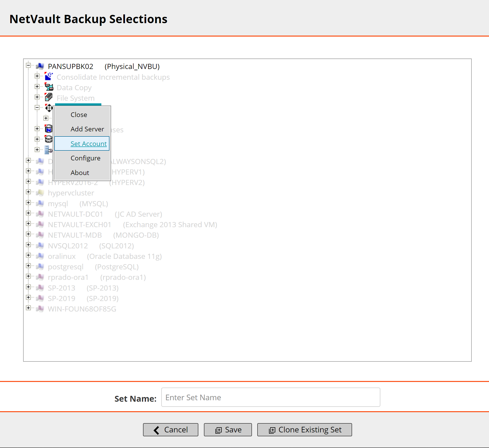Collapse the PANSUPBK02 root node
Screen dimensions: 489x448
28,65
